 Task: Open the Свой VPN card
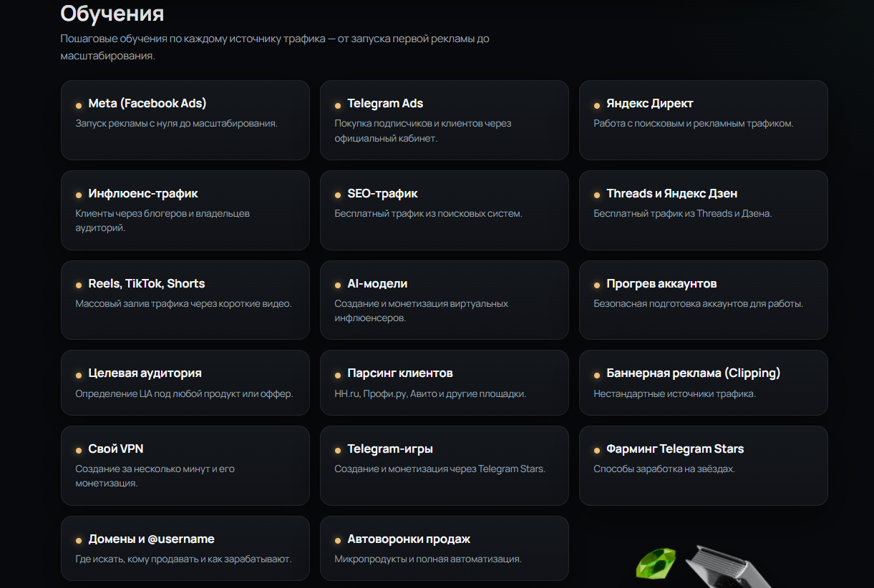[x=185, y=466]
